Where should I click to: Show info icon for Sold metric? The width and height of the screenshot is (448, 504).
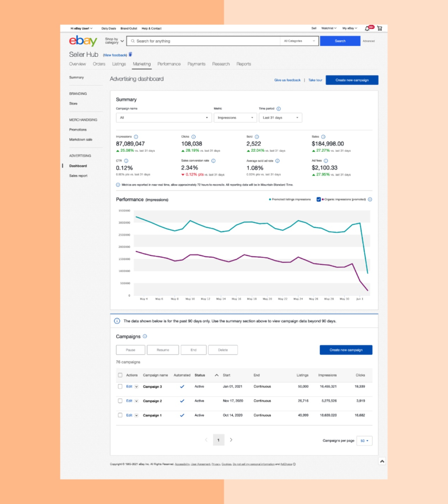pyautogui.click(x=257, y=137)
